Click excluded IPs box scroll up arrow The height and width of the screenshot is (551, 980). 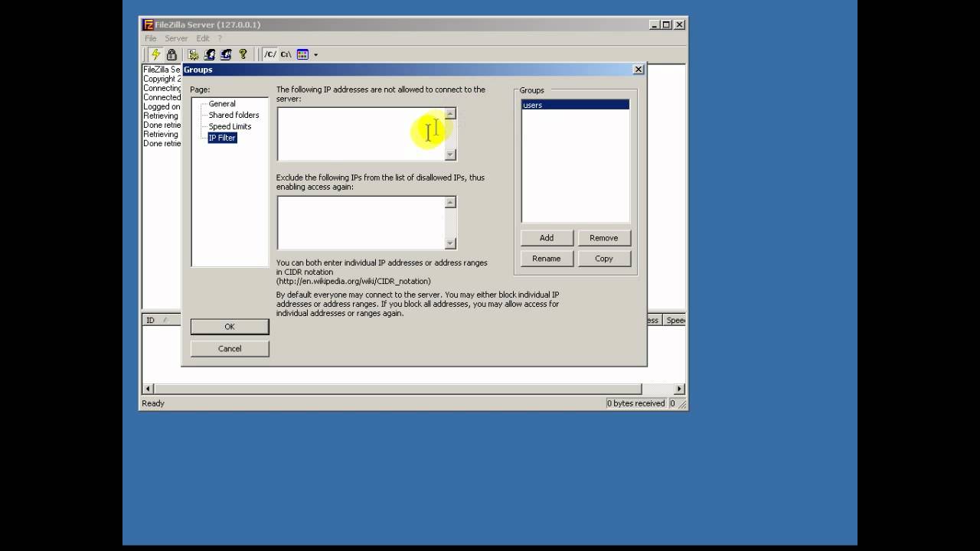point(450,203)
